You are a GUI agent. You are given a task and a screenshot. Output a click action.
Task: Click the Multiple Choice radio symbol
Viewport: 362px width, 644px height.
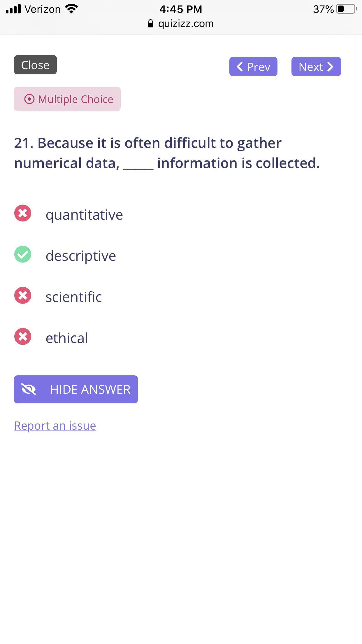(29, 99)
